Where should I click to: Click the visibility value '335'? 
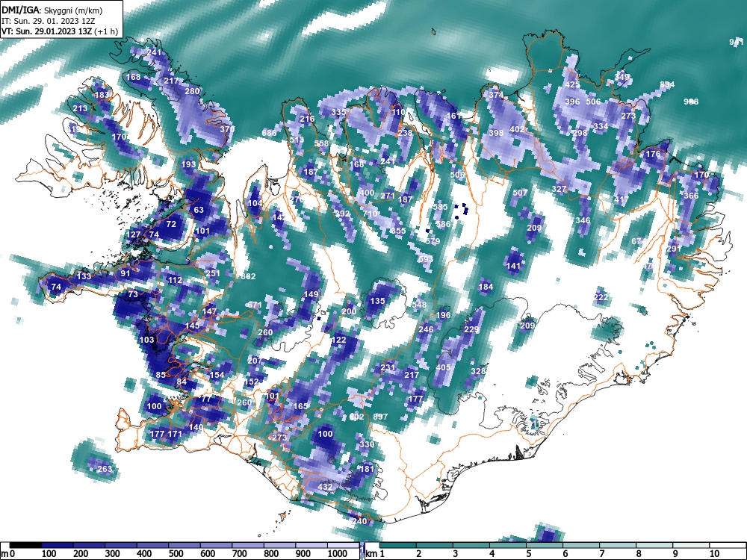(x=338, y=113)
